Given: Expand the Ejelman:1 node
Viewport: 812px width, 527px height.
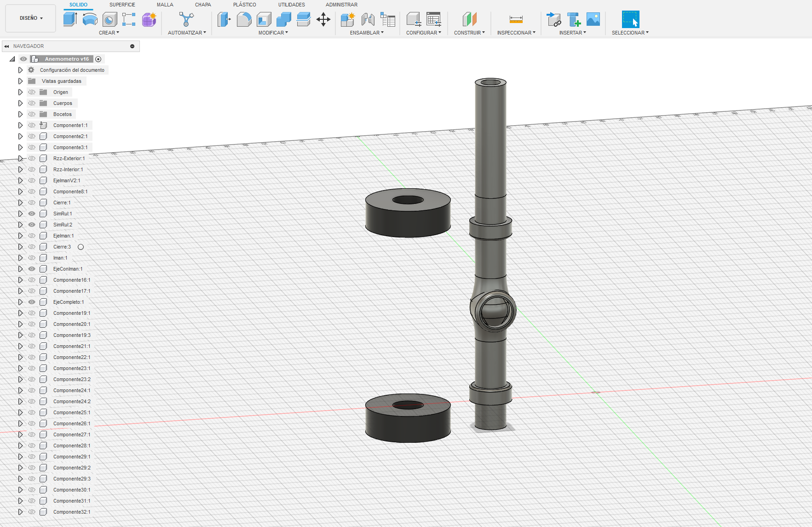Looking at the screenshot, I should pos(20,236).
